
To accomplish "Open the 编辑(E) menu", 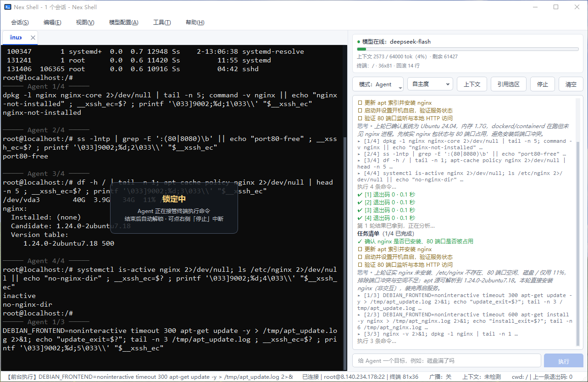I will pyautogui.click(x=52, y=22).
